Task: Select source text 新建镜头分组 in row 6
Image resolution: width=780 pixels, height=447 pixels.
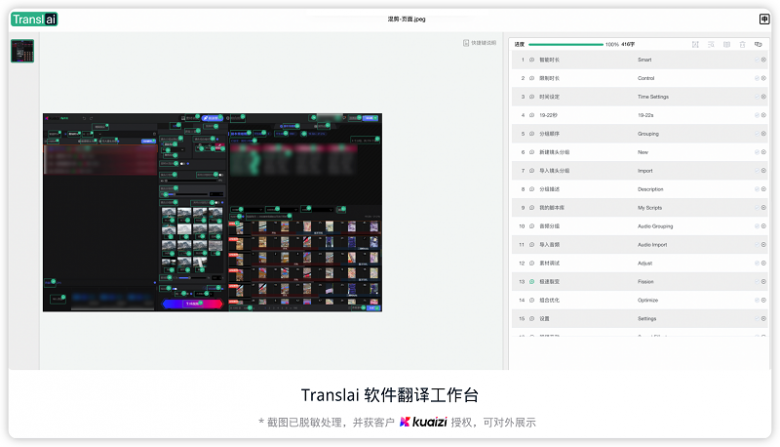Action: coord(554,152)
